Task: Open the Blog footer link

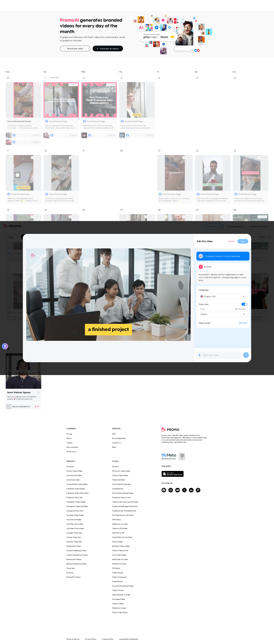Action: 114,447
